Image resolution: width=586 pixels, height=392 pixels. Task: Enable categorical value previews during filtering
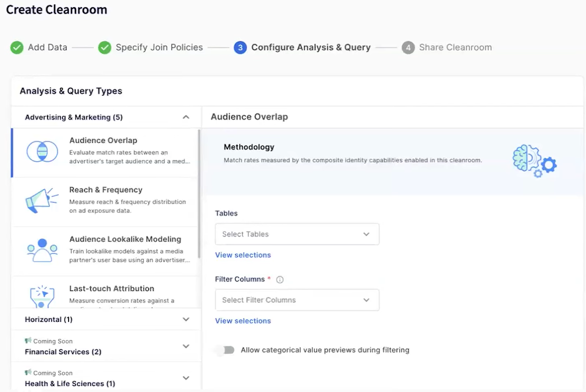[224, 350]
